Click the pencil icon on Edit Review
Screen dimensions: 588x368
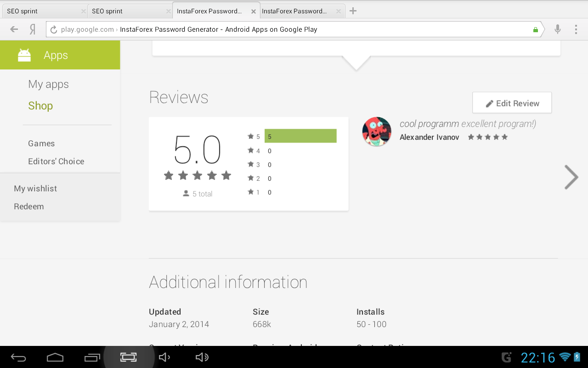[x=490, y=103]
